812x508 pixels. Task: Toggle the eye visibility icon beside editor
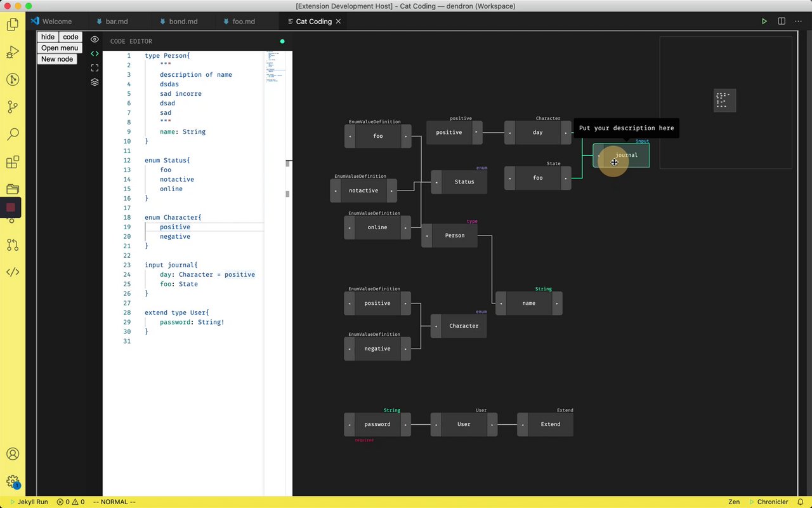point(95,39)
